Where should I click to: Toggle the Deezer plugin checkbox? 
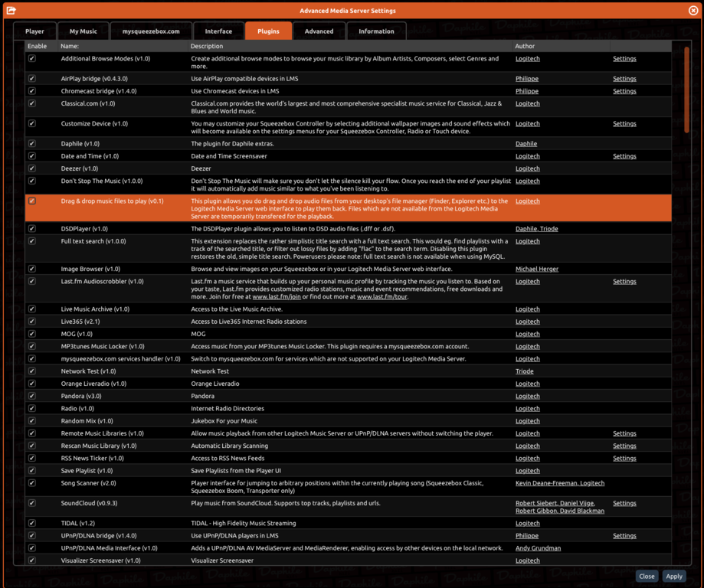click(x=32, y=168)
